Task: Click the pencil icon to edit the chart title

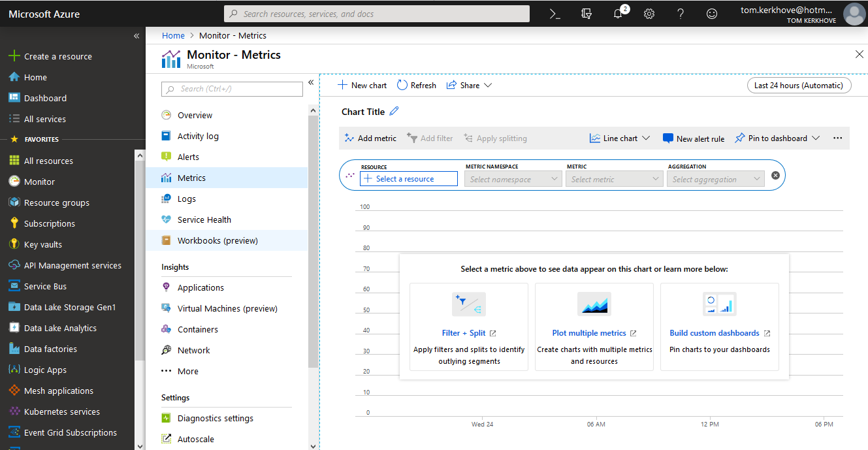Action: tap(394, 112)
